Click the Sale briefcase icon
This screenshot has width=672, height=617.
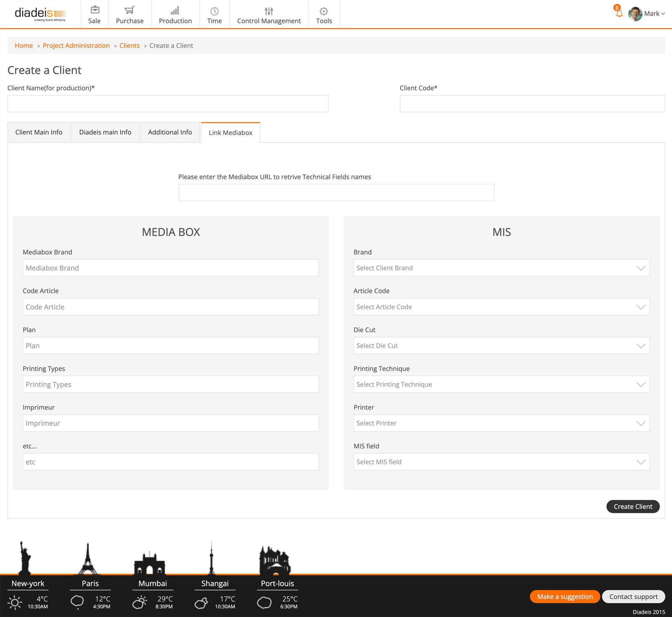[x=94, y=10]
